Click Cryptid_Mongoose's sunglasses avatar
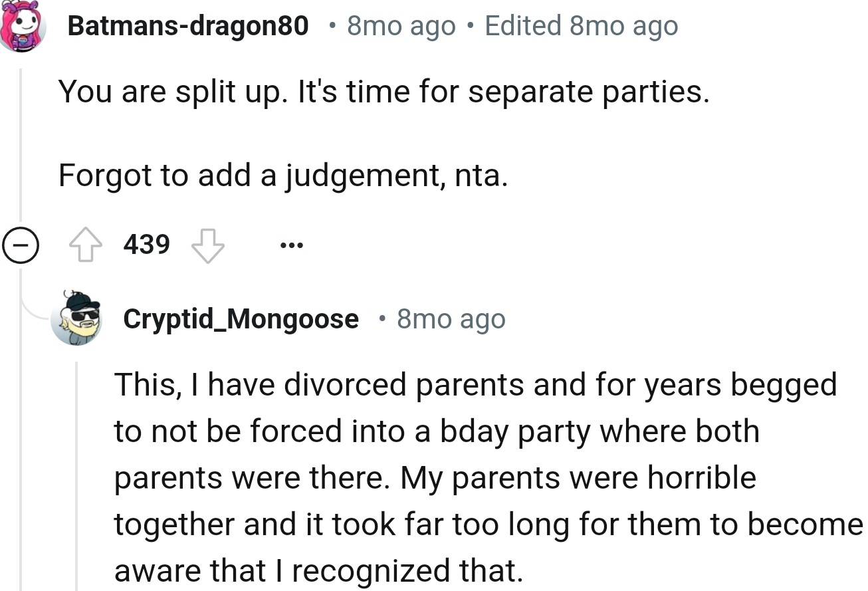Viewport: 868px width, 591px height. (77, 317)
